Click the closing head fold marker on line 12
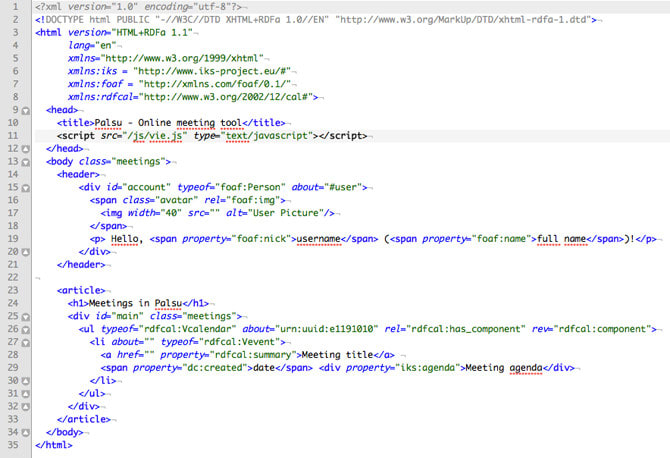The height and width of the screenshot is (458, 670). click(x=26, y=147)
